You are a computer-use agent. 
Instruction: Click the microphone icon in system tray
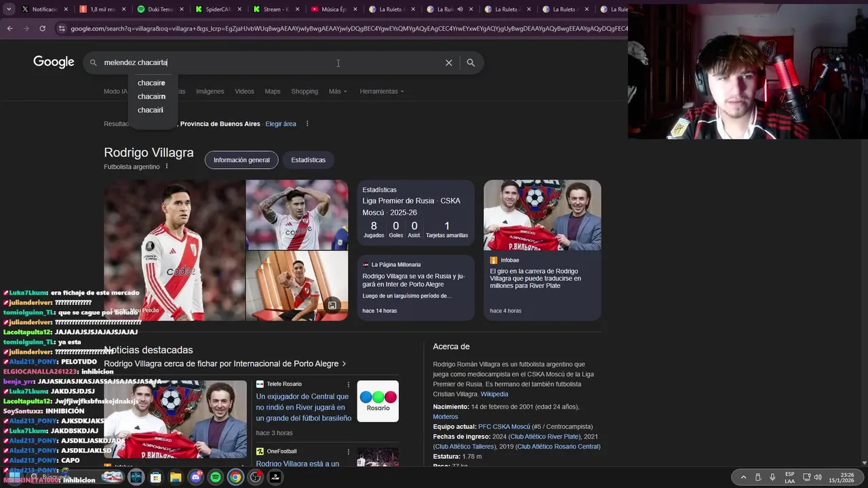[772, 477]
